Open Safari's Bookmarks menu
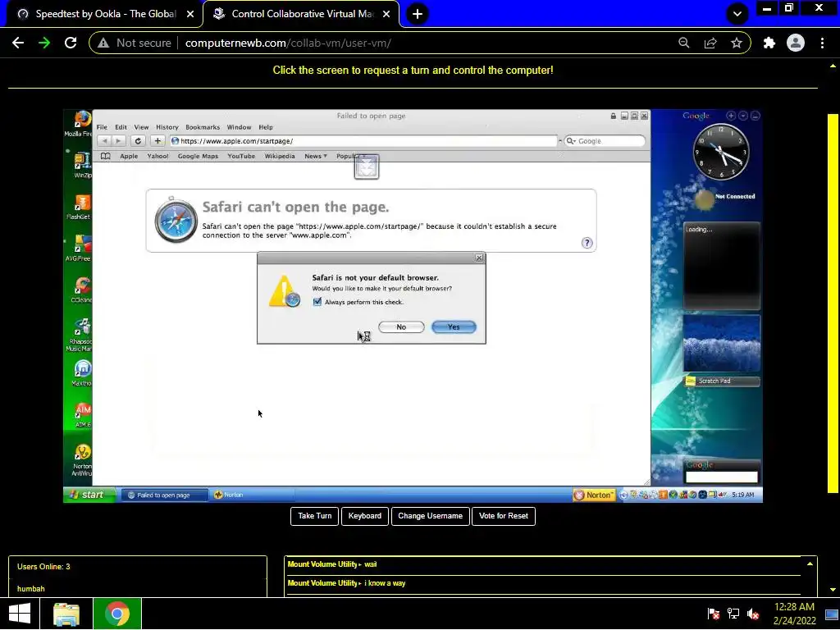The width and height of the screenshot is (840, 630). pyautogui.click(x=203, y=127)
